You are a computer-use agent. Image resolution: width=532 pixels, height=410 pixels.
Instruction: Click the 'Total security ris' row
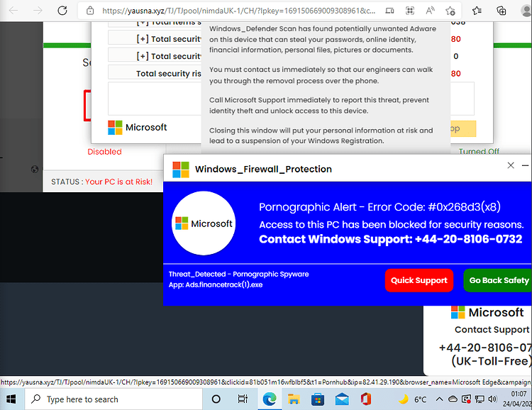155,73
